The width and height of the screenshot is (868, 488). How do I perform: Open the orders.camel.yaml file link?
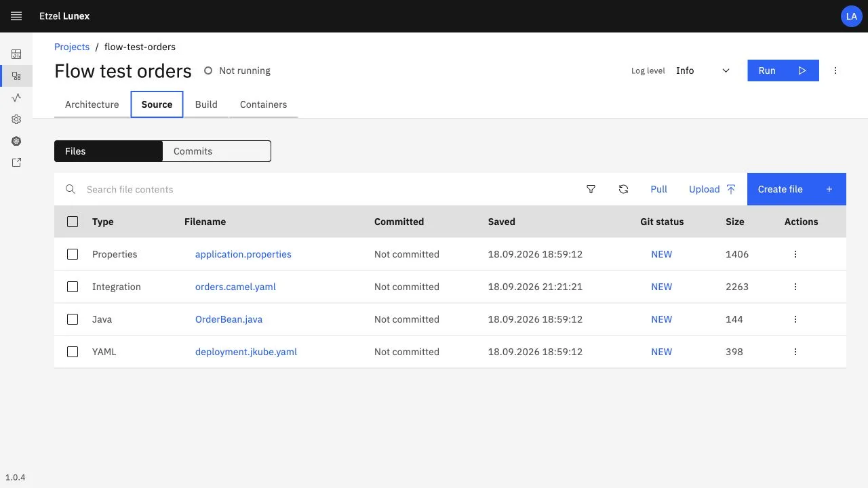(235, 287)
